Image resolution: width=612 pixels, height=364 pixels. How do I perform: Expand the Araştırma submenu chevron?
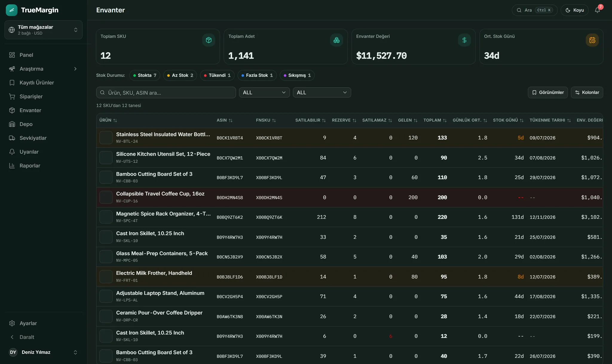click(x=75, y=69)
